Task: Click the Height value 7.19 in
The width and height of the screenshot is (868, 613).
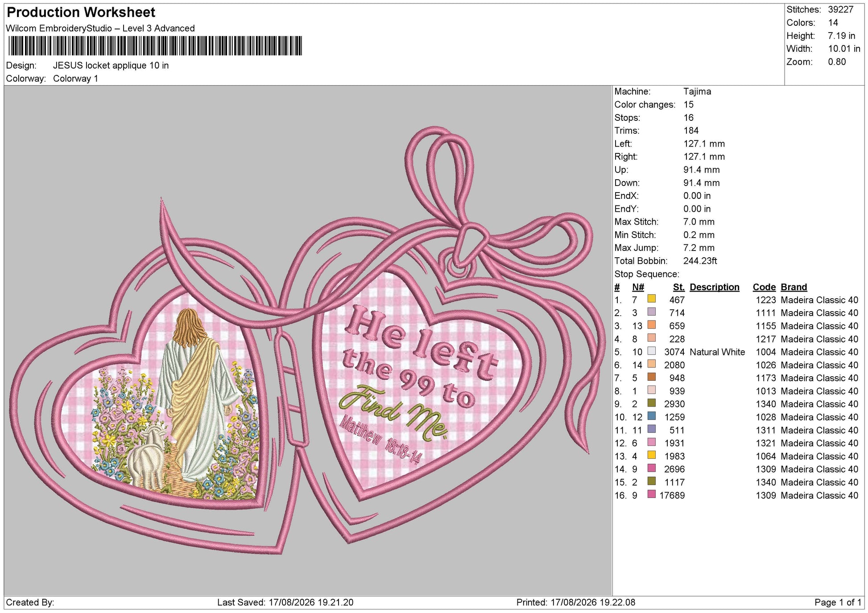Action: pyautogui.click(x=841, y=36)
